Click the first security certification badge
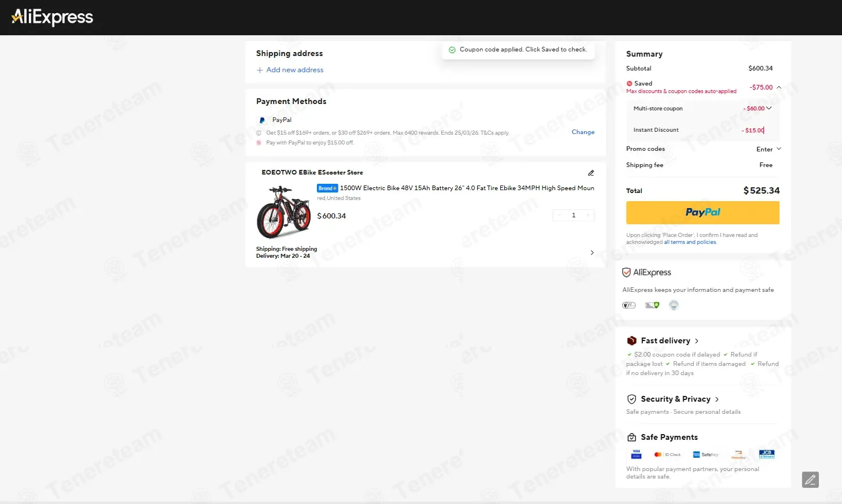The width and height of the screenshot is (842, 504). click(629, 305)
